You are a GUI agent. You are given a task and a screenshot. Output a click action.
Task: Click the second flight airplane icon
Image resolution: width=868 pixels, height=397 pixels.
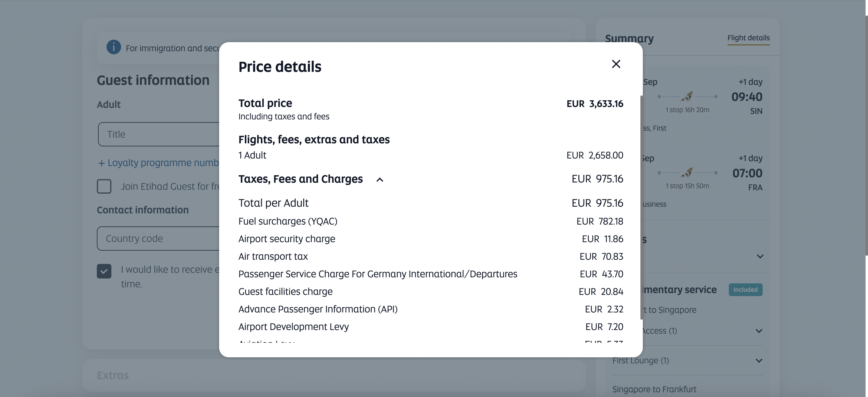687,173
